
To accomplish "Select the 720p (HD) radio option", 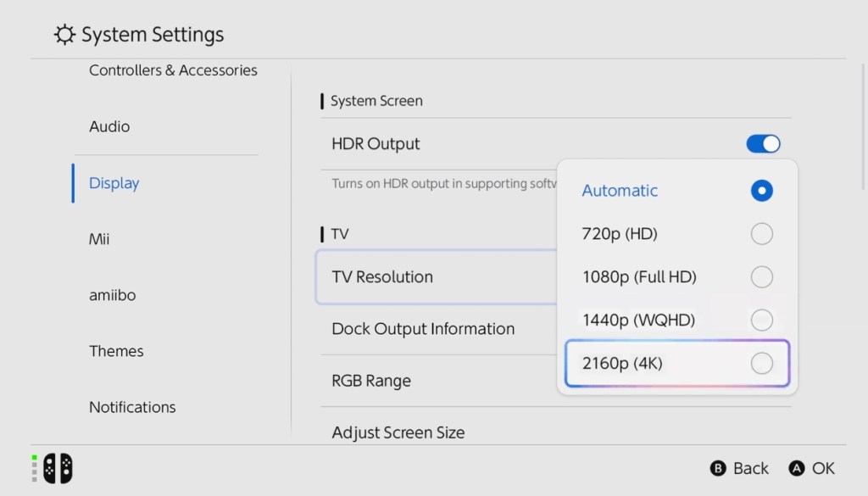I will [761, 234].
